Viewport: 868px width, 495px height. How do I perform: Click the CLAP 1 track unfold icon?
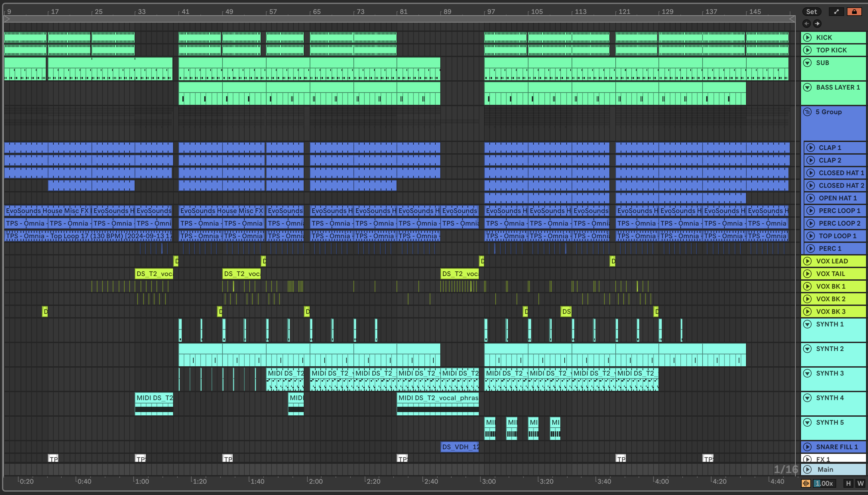tap(811, 148)
